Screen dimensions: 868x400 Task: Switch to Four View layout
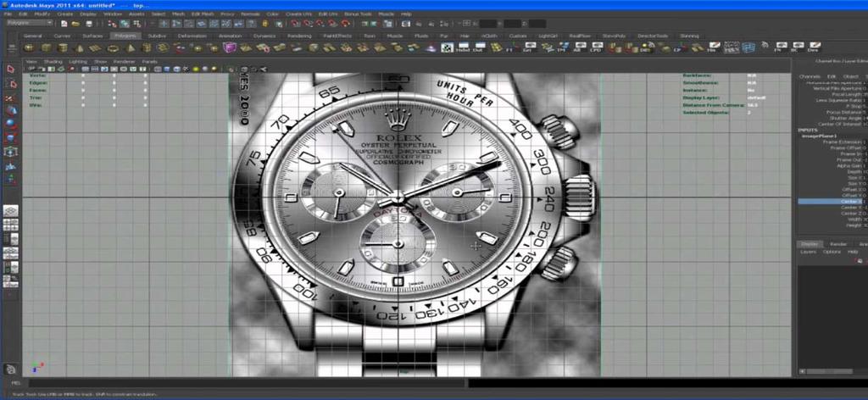(10, 225)
